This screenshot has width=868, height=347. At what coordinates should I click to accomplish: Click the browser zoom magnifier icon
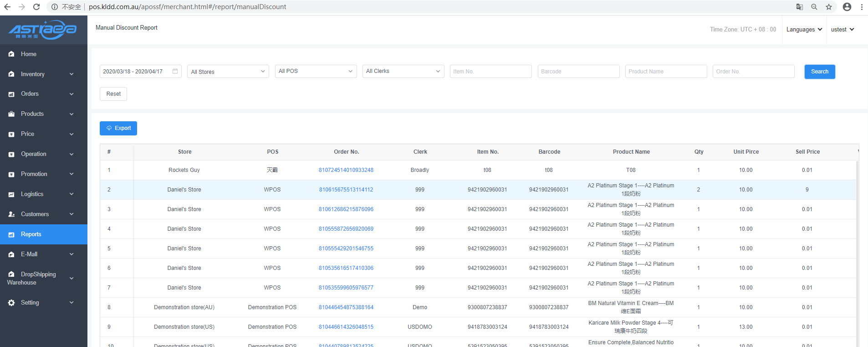coord(814,7)
